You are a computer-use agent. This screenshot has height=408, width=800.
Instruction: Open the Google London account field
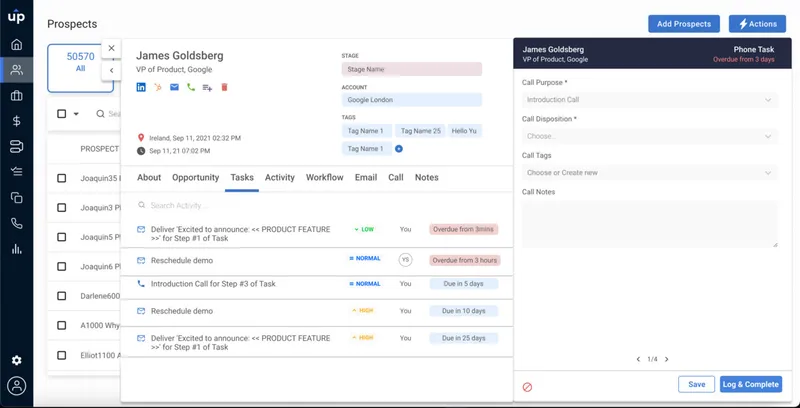[x=412, y=100]
